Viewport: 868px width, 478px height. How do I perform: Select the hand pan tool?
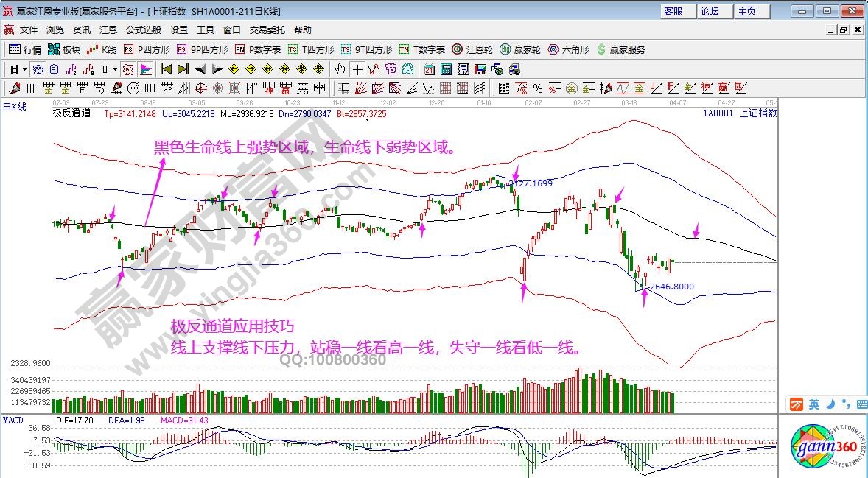coord(340,69)
